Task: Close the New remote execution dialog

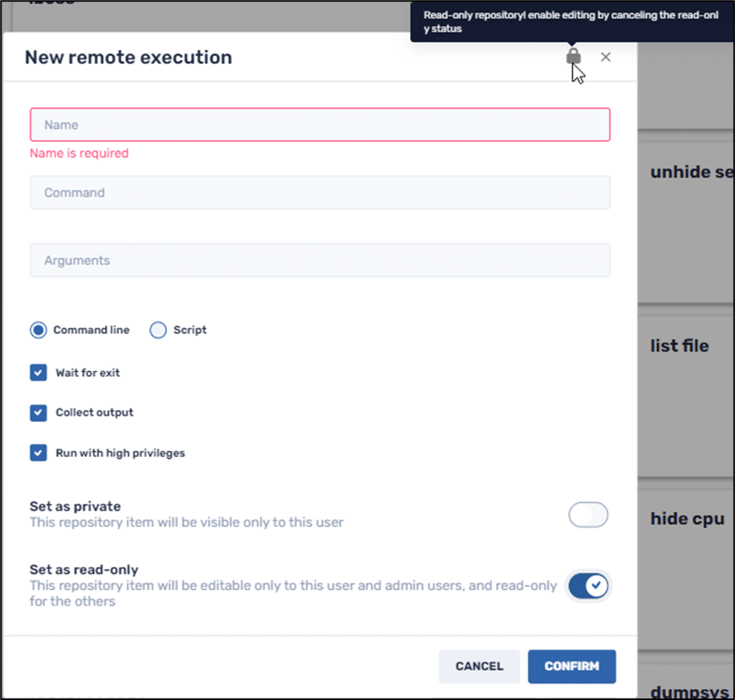Action: coord(606,57)
